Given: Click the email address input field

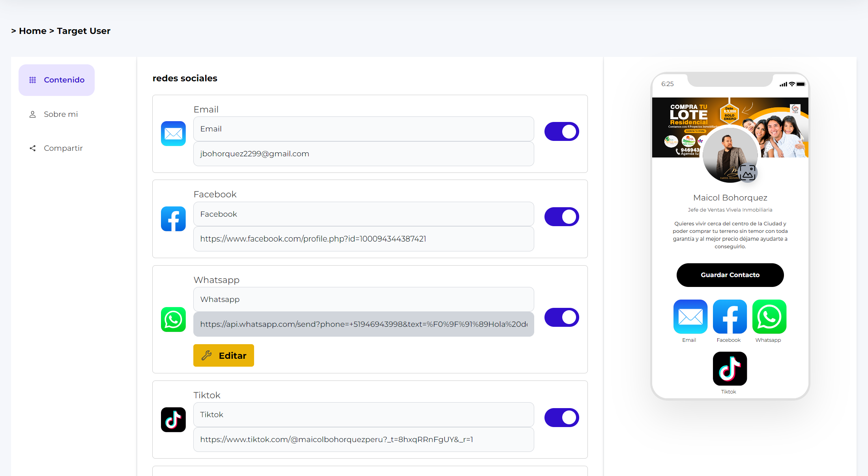Looking at the screenshot, I should 364,154.
